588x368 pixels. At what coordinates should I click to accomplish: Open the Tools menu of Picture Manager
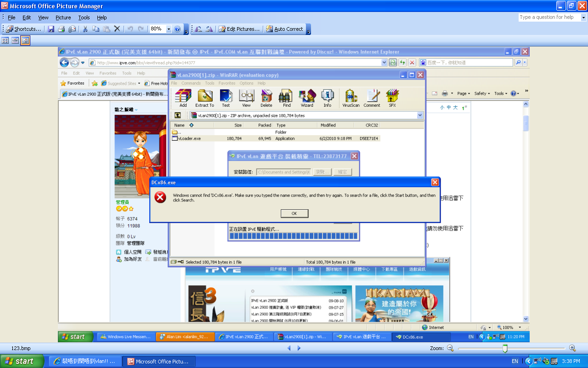(84, 17)
